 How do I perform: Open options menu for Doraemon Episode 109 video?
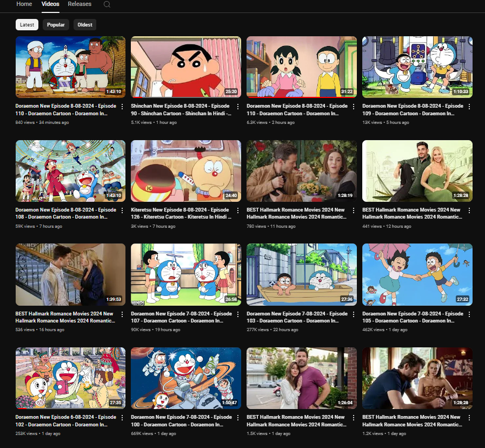pyautogui.click(x=469, y=107)
